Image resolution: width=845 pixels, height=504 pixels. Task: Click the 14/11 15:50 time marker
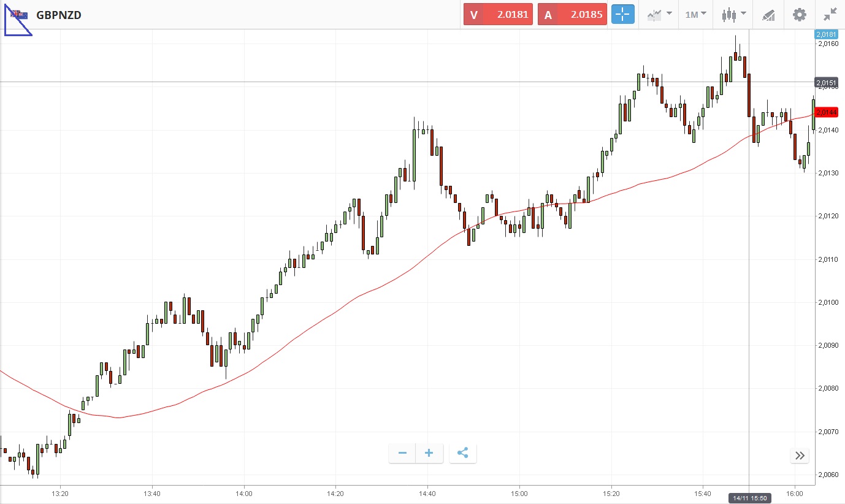click(x=749, y=498)
